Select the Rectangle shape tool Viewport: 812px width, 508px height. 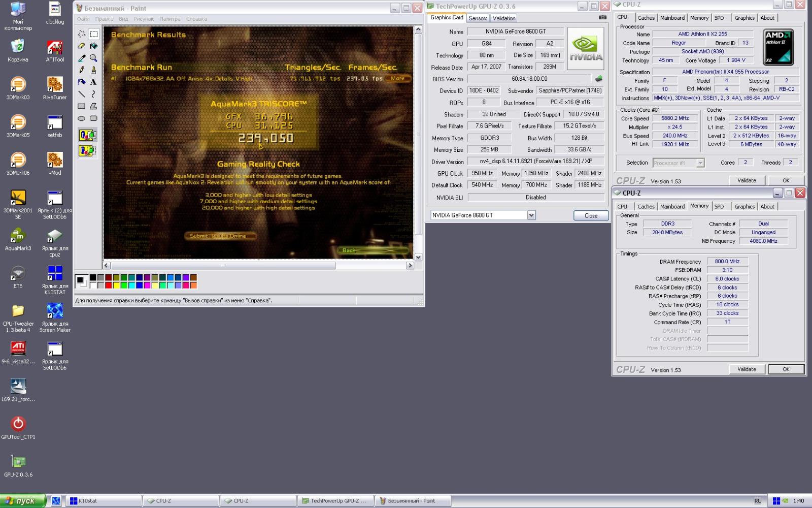pyautogui.click(x=82, y=106)
